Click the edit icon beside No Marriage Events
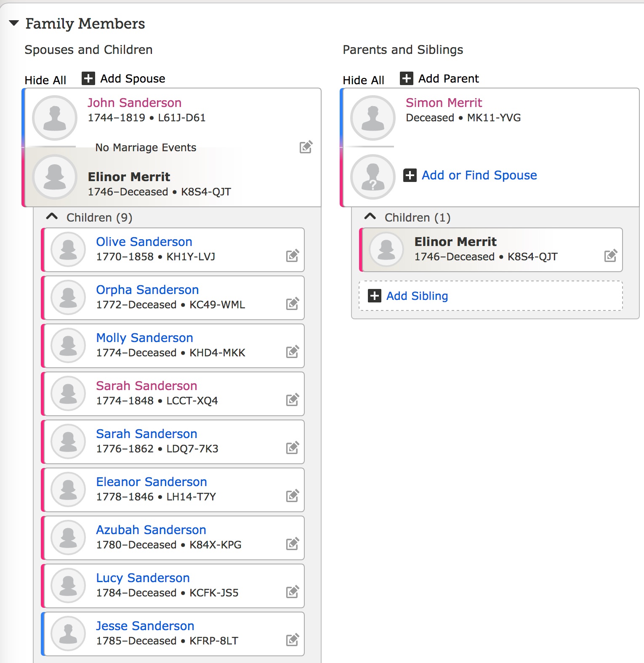The height and width of the screenshot is (663, 644). coord(306,147)
